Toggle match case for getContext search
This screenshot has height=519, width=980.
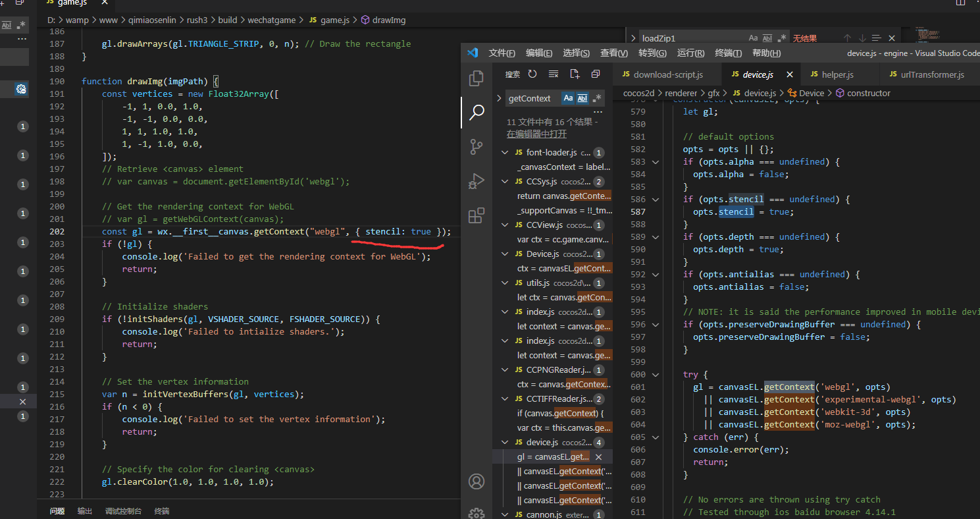[568, 98]
